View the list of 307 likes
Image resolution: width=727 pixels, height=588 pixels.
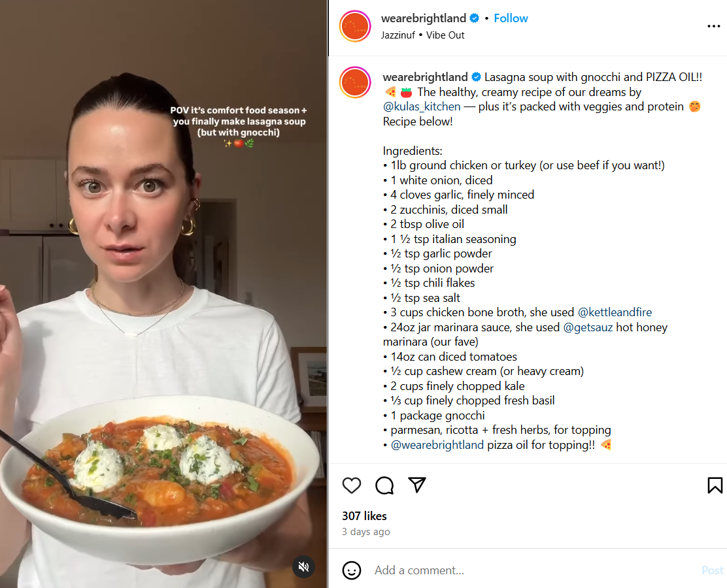pyautogui.click(x=364, y=516)
